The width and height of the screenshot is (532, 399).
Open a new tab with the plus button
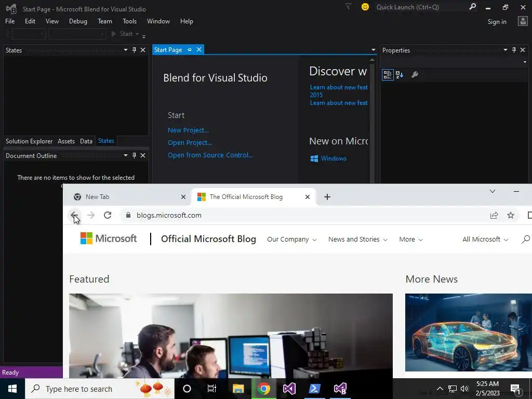[x=327, y=197]
